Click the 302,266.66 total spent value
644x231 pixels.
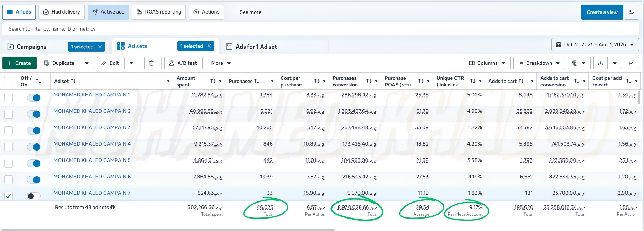click(205, 207)
